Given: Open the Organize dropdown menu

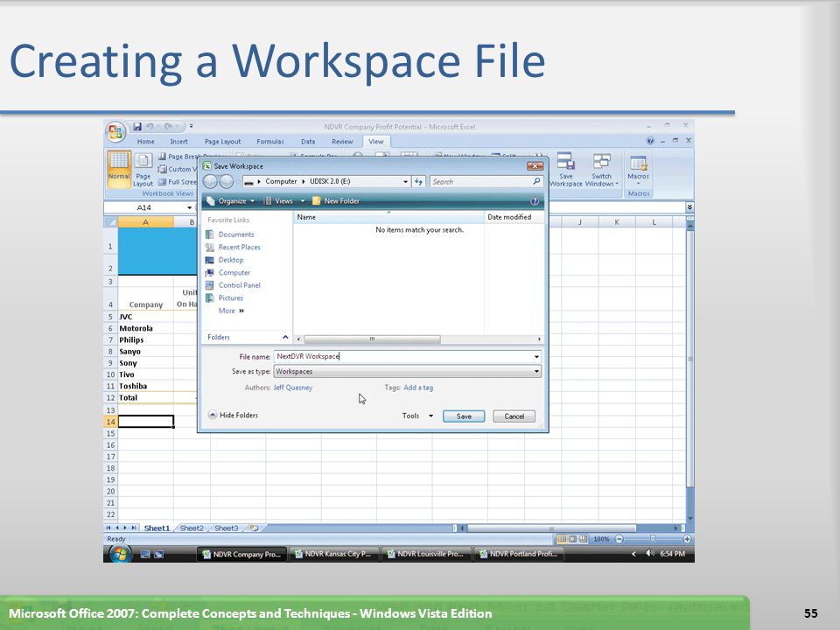Looking at the screenshot, I should 232,201.
